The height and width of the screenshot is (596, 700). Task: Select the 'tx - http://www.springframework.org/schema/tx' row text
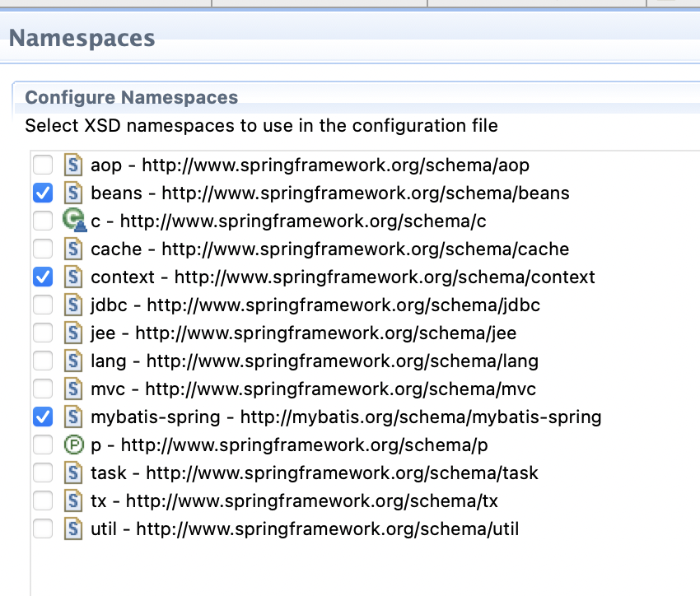coord(294,501)
